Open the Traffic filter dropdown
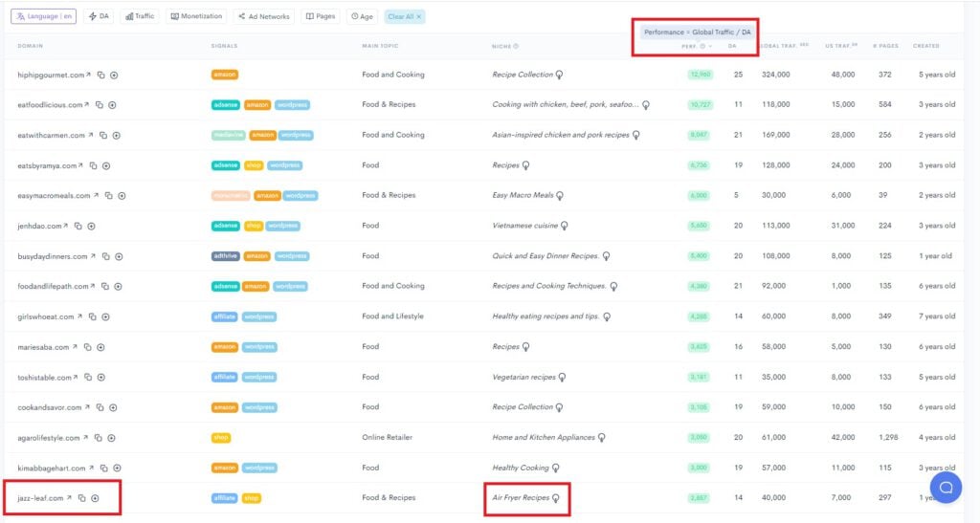The height and width of the screenshot is (523, 980). click(139, 16)
